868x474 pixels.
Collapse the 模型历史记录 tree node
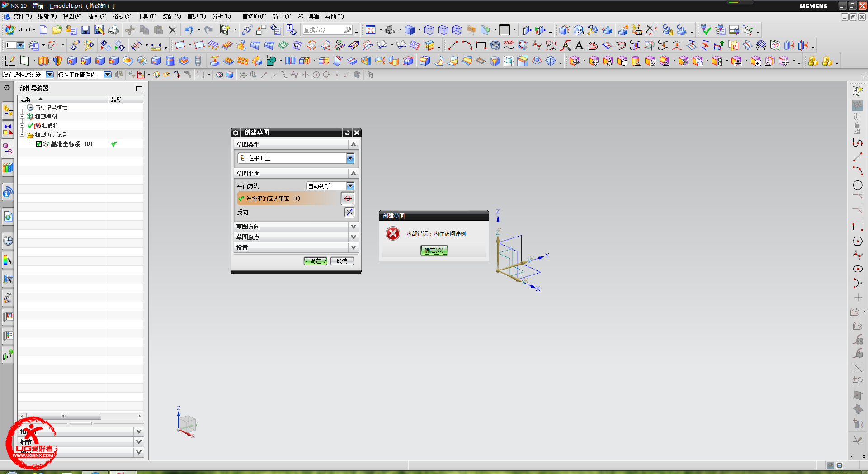22,135
